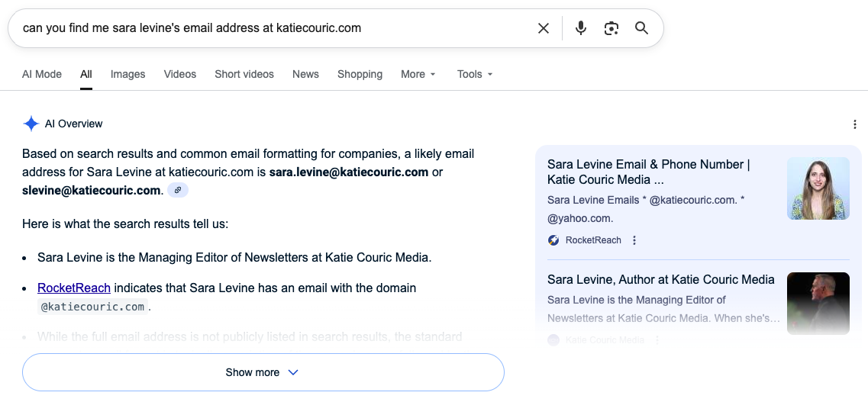Viewport: 868px width, 402px height.
Task: Switch to the Images tab
Action: tap(127, 74)
